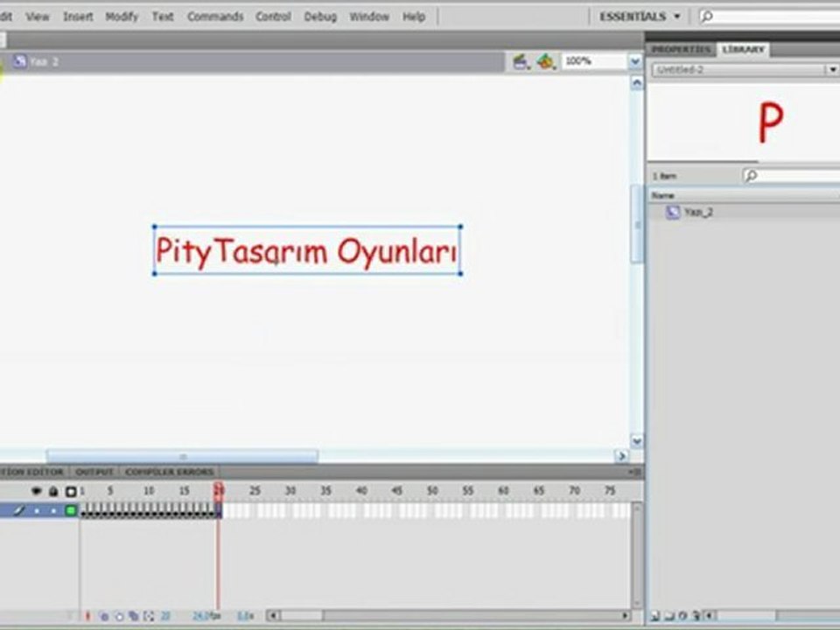Click the Library scrollbar left arrow

[710, 617]
